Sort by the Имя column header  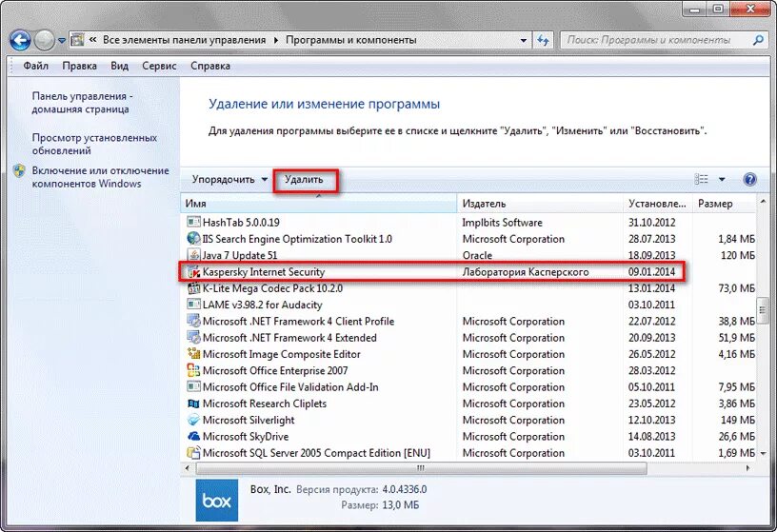pos(318,204)
